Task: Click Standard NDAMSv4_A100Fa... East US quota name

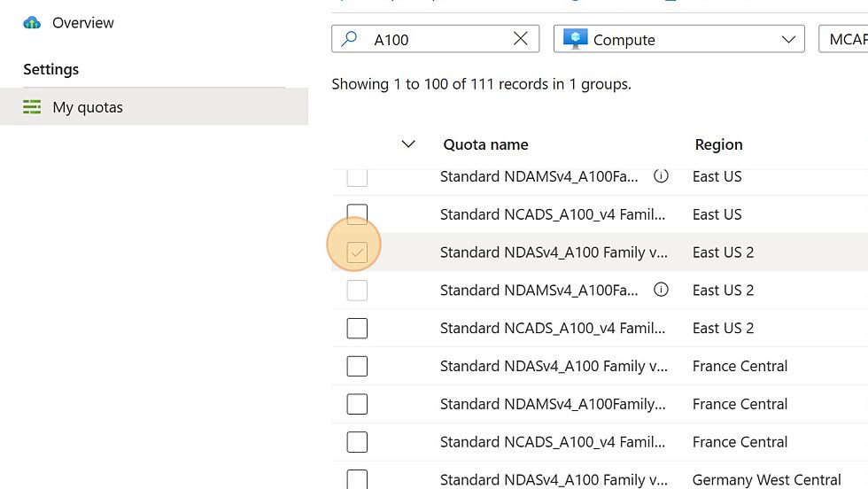Action: (x=539, y=176)
